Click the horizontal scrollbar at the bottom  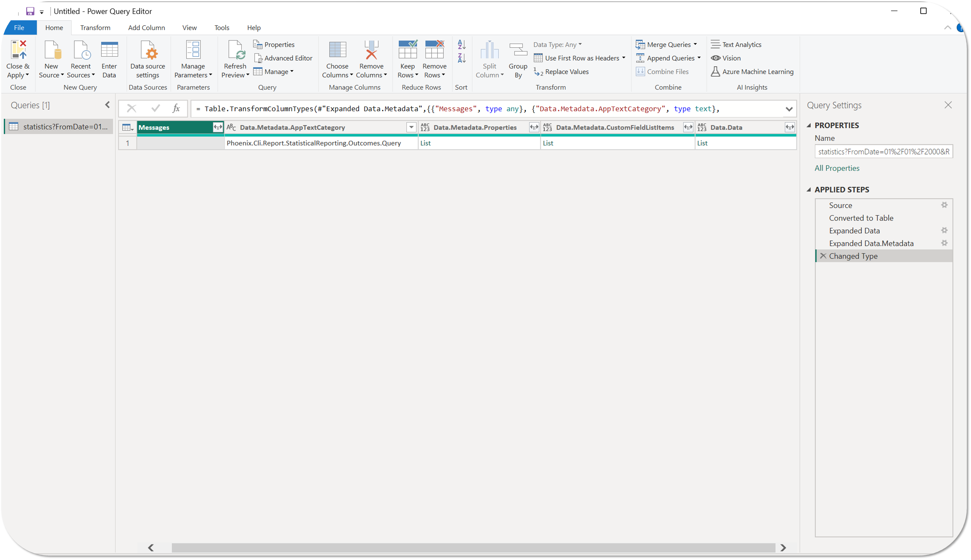point(473,547)
